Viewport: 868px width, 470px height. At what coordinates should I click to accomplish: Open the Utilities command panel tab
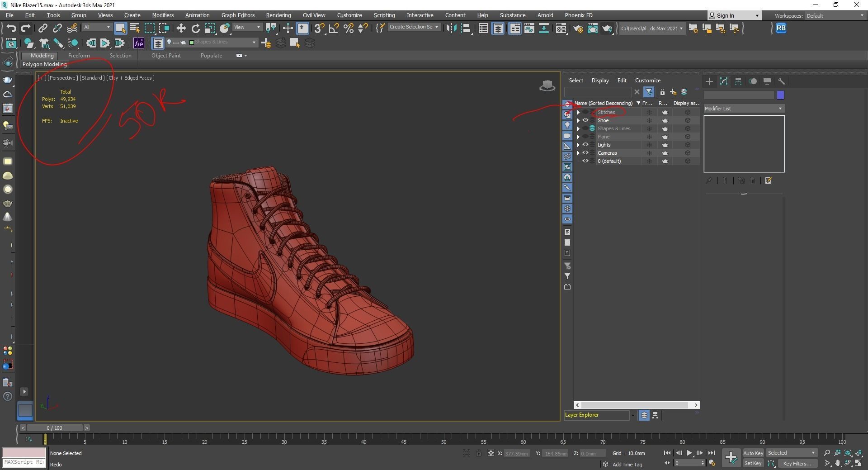click(782, 81)
